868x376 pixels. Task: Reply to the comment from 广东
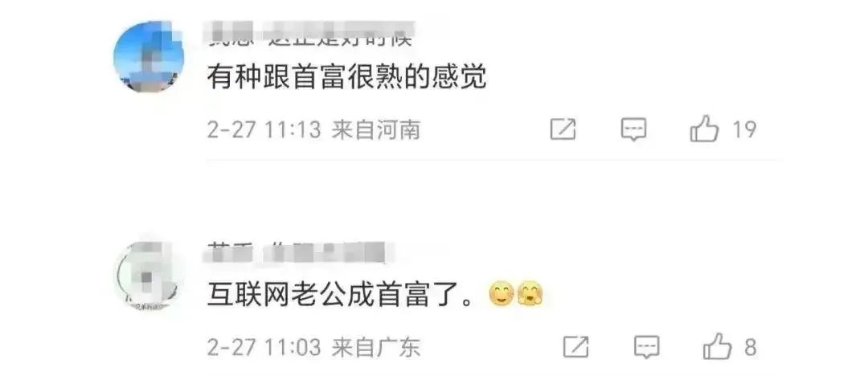point(646,347)
